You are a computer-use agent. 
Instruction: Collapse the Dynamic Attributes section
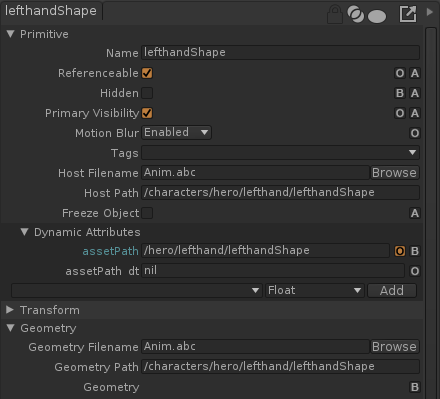click(x=24, y=232)
